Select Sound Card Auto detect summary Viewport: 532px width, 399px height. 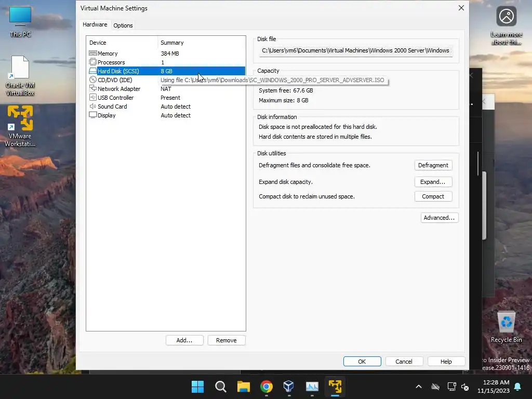[176, 107]
